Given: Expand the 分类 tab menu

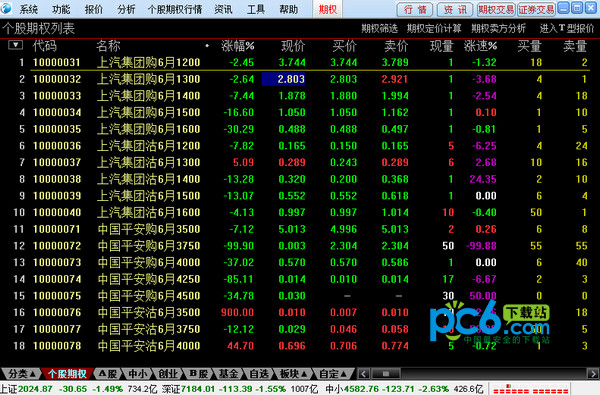Looking at the screenshot, I should [22, 374].
